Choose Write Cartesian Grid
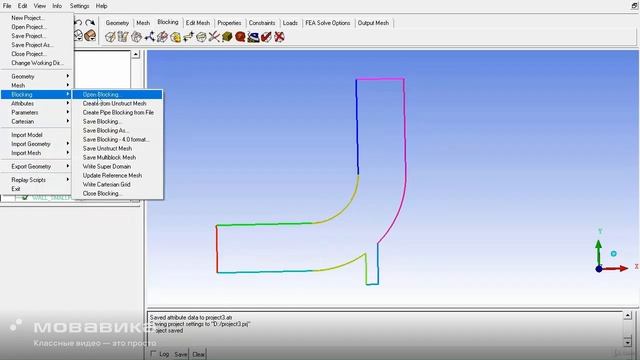The height and width of the screenshot is (360, 640). point(118,184)
